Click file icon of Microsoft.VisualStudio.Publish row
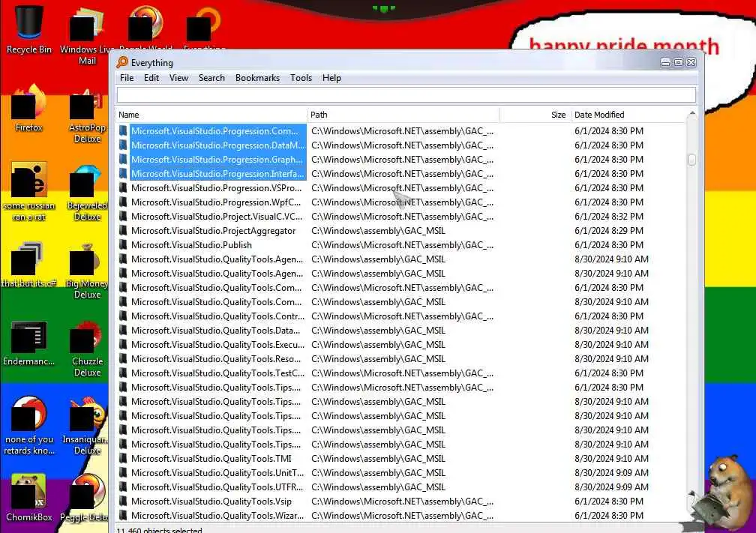 point(124,245)
